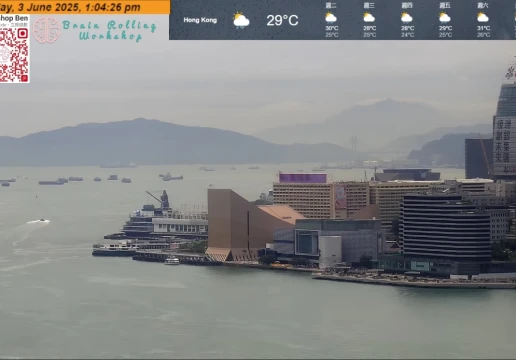Screen dimensions: 516x360
Task: Click the small white speedboat leaving a wake
Action: point(42,221)
